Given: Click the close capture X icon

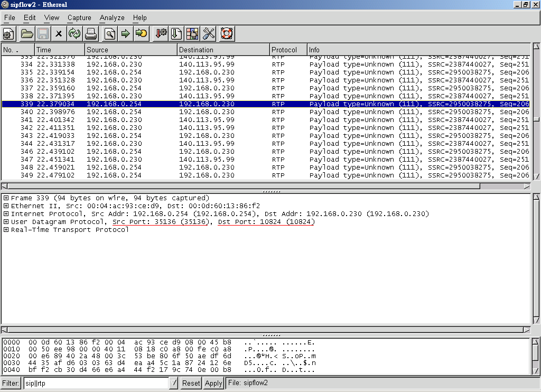Looking at the screenshot, I should [59, 34].
